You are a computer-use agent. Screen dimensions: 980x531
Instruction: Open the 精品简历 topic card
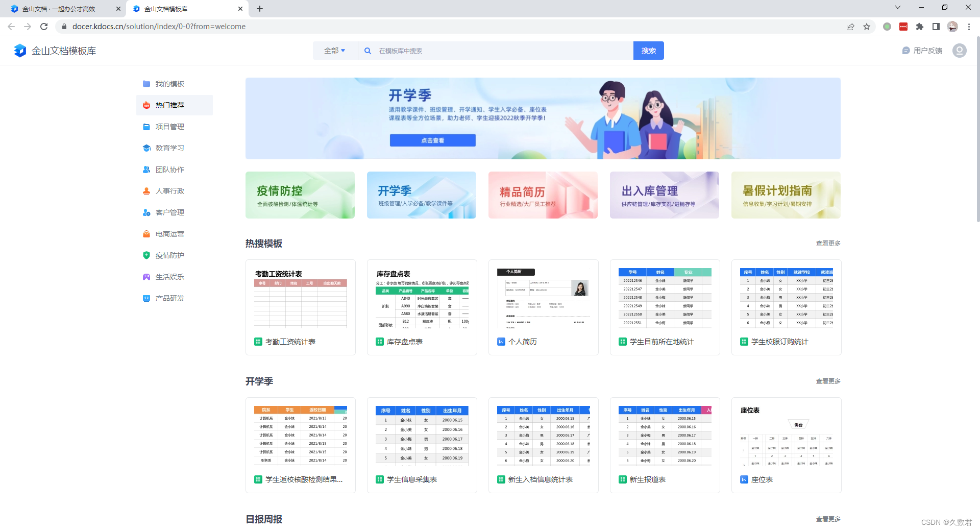pos(543,195)
